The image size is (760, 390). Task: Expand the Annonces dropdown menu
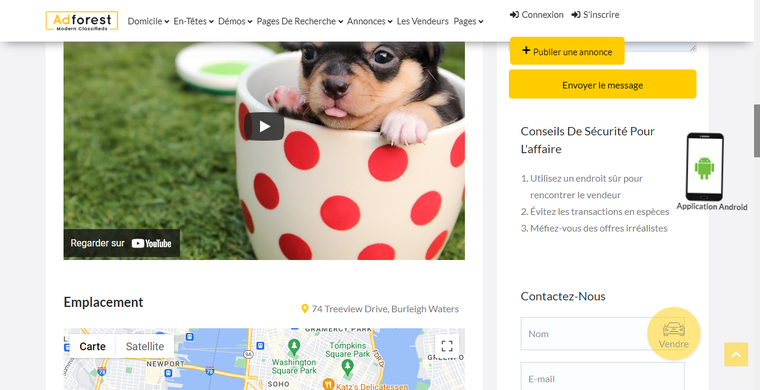[369, 21]
